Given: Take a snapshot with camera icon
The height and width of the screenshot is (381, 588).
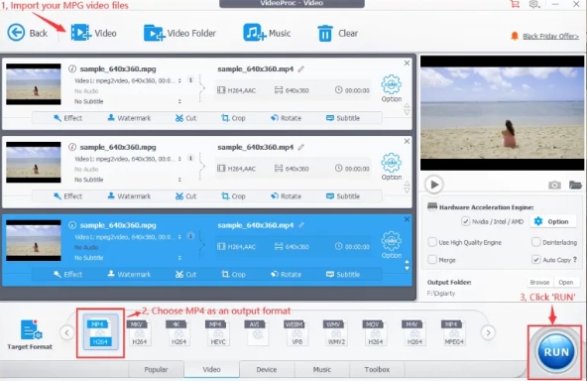Looking at the screenshot, I should coord(554,185).
